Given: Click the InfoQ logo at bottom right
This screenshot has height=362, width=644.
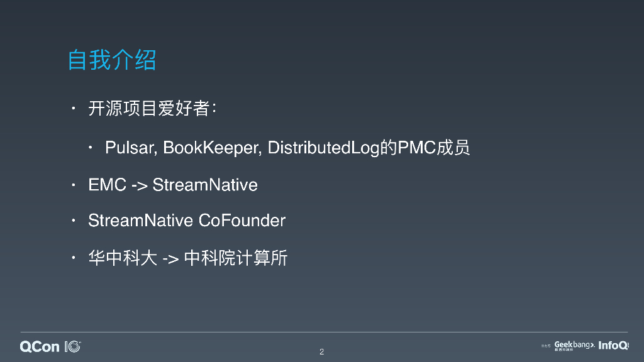Looking at the screenshot, I should click(613, 346).
